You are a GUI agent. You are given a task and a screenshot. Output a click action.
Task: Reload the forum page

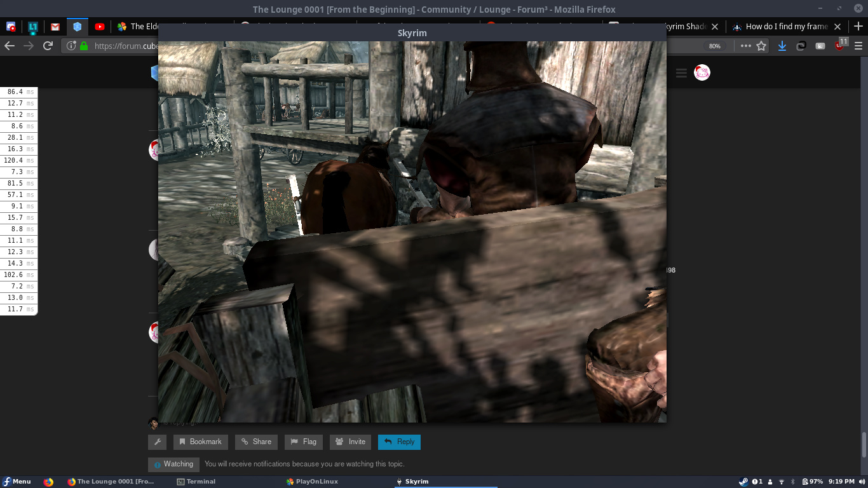point(48,46)
